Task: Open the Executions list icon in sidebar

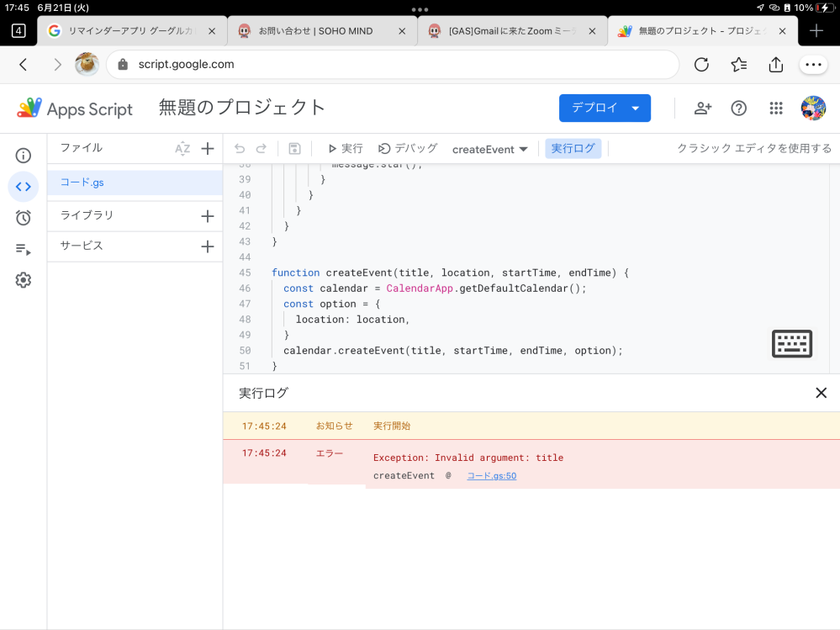Action: 24,249
